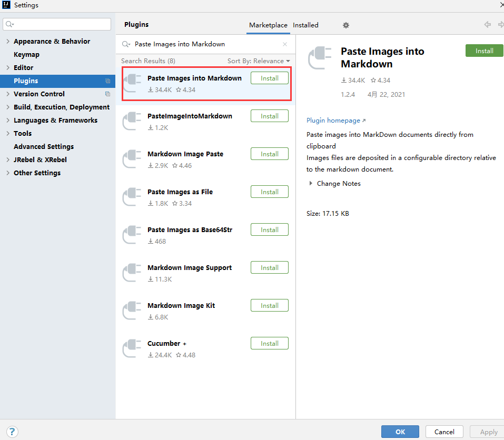Screen dimensions: 504x440
Task: Click the Cancel button
Action: (x=444, y=432)
